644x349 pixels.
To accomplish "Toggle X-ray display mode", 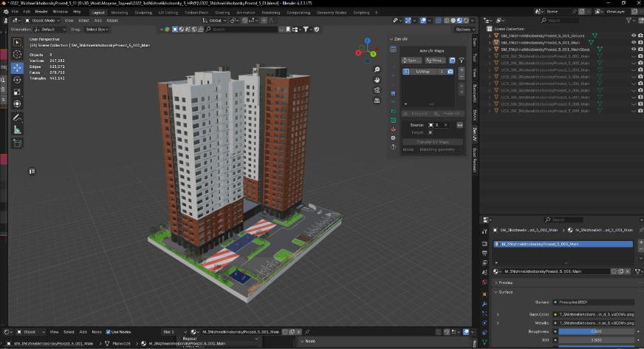I will pyautogui.click(x=438, y=20).
